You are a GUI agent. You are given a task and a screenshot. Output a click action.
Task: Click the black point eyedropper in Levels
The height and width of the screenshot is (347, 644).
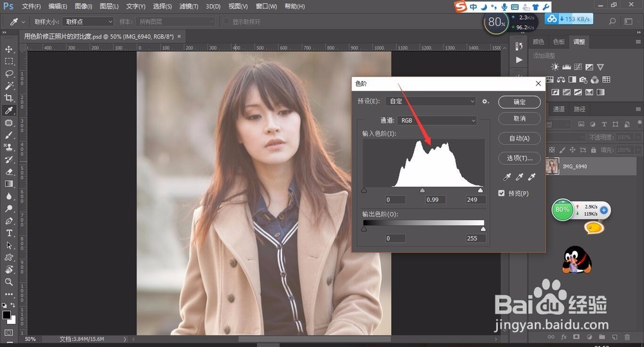507,177
